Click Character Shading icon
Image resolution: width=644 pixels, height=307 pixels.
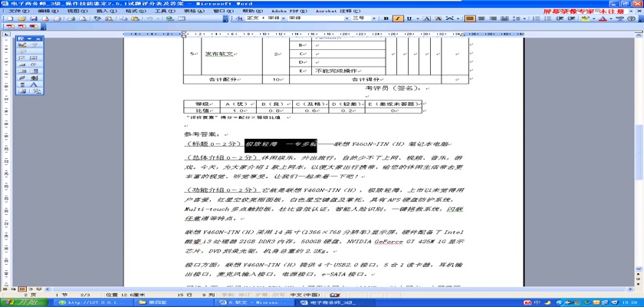(439, 19)
